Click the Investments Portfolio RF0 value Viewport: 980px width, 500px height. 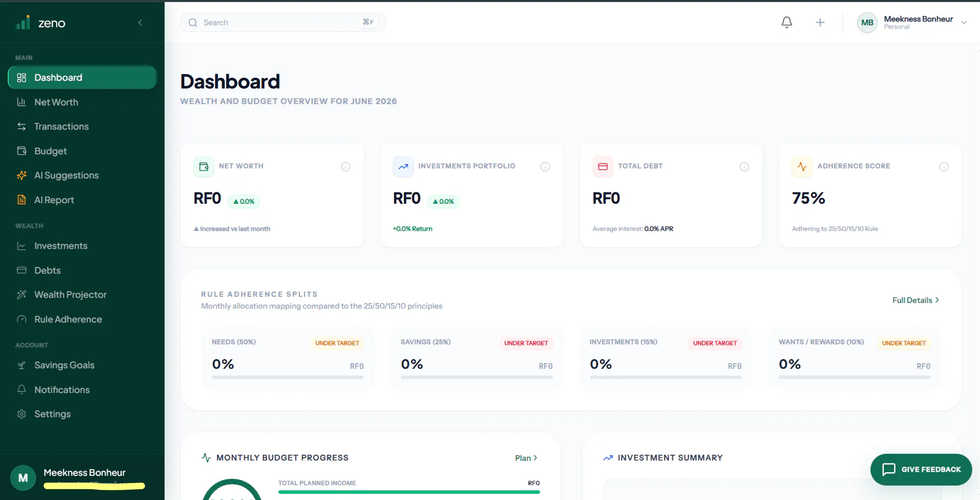[x=407, y=199]
